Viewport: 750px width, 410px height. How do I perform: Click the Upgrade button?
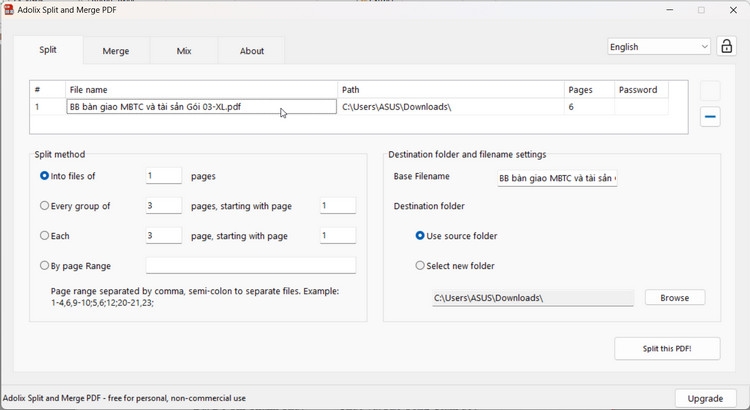pyautogui.click(x=705, y=399)
